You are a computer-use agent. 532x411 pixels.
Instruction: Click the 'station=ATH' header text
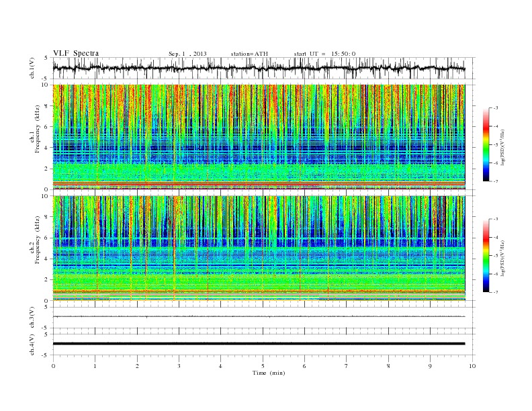[249, 54]
